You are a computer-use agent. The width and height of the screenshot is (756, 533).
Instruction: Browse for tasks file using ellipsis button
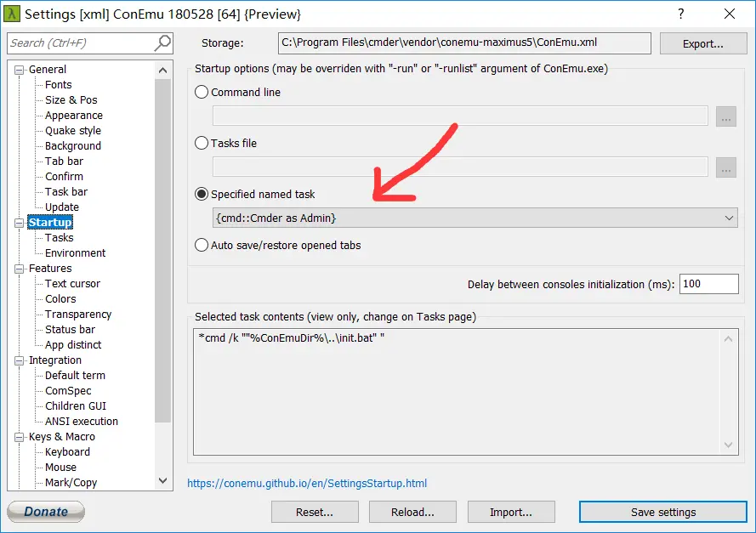coord(725,167)
